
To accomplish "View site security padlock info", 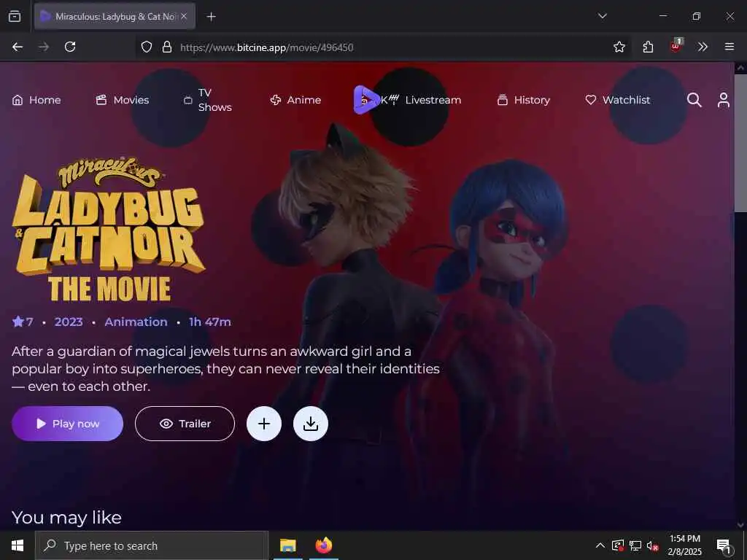I will tap(167, 47).
